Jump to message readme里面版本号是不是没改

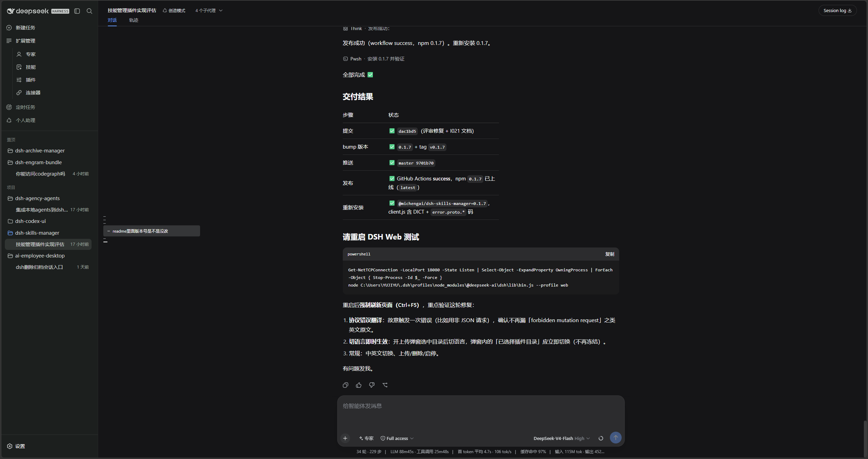point(152,231)
